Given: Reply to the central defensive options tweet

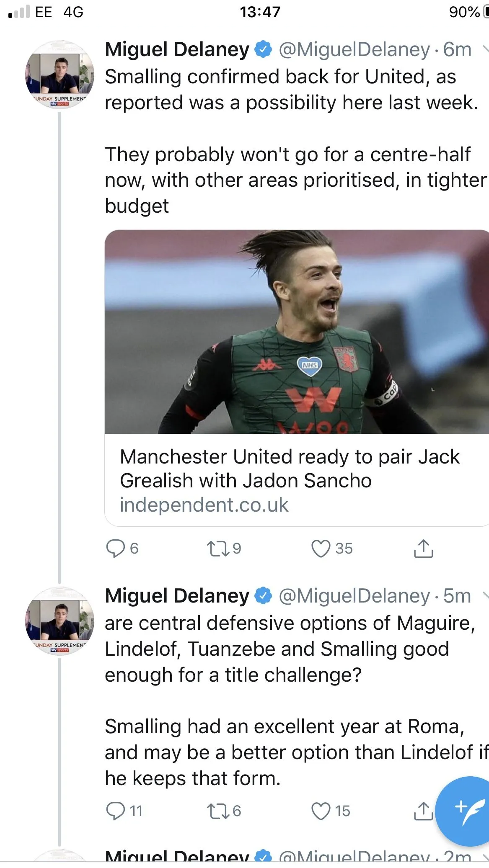Looking at the screenshot, I should coord(116,811).
